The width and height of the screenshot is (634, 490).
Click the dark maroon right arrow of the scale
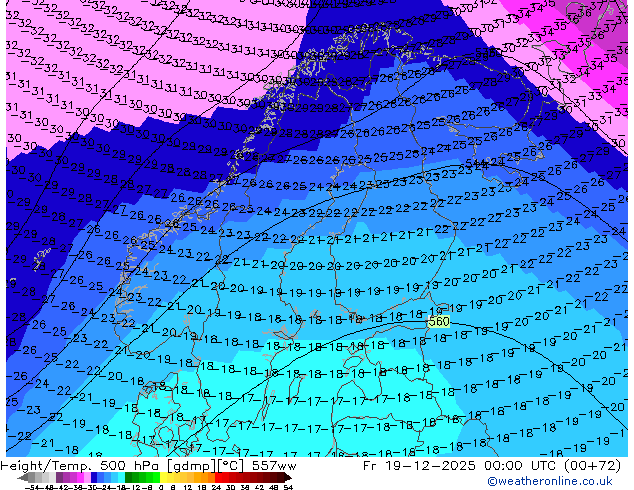tap(288, 477)
